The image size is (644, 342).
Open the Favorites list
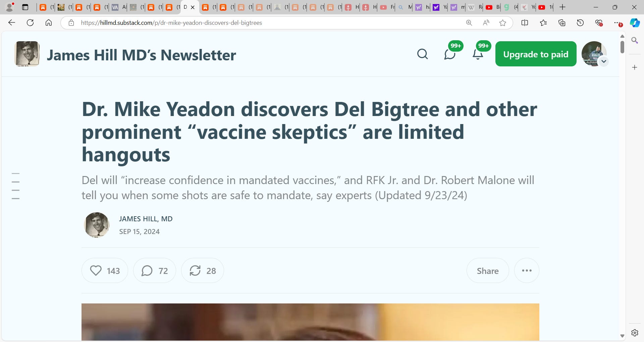tap(543, 23)
